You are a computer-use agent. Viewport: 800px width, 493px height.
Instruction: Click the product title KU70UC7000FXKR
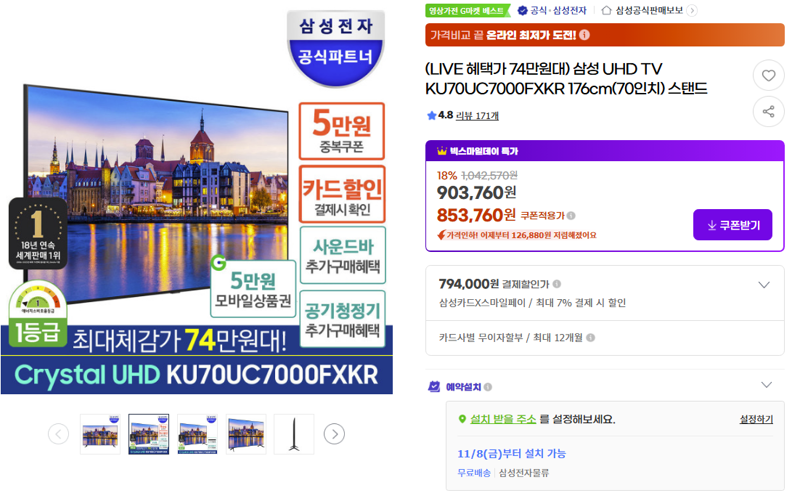coord(566,79)
